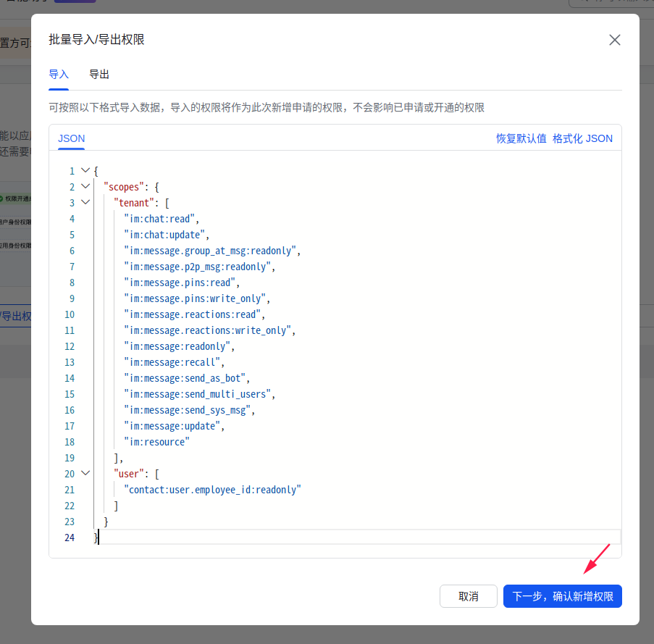Collapse the "tenant" array fold on line 3
Viewport: 654px width, 644px height.
(x=85, y=202)
